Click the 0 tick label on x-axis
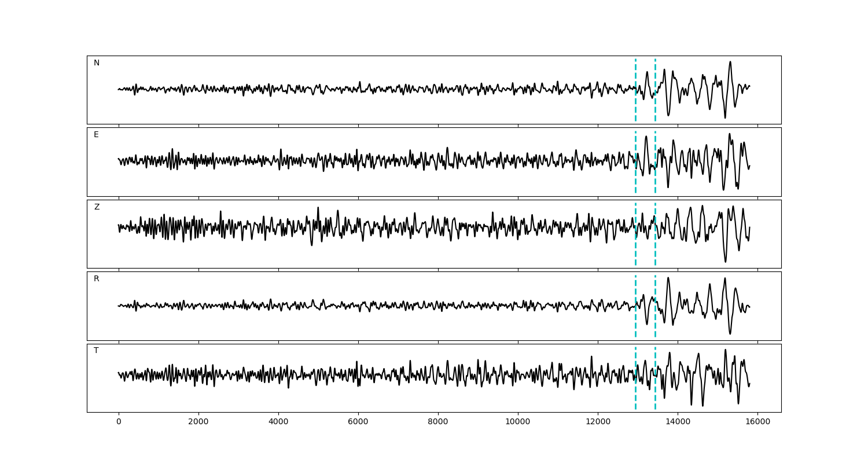The image size is (868, 463). pos(119,422)
